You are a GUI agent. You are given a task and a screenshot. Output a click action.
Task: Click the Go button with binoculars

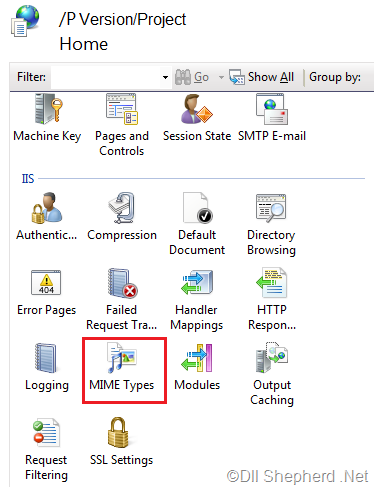(192, 77)
